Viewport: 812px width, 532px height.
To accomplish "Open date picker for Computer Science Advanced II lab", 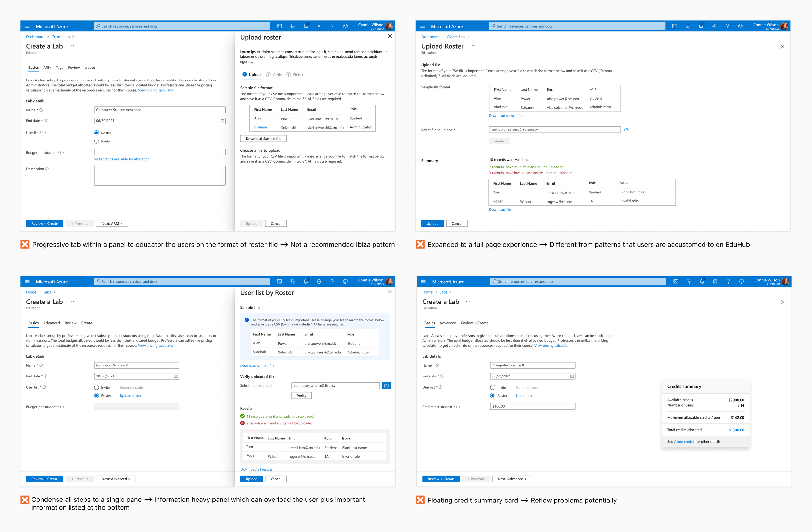I will (222, 121).
